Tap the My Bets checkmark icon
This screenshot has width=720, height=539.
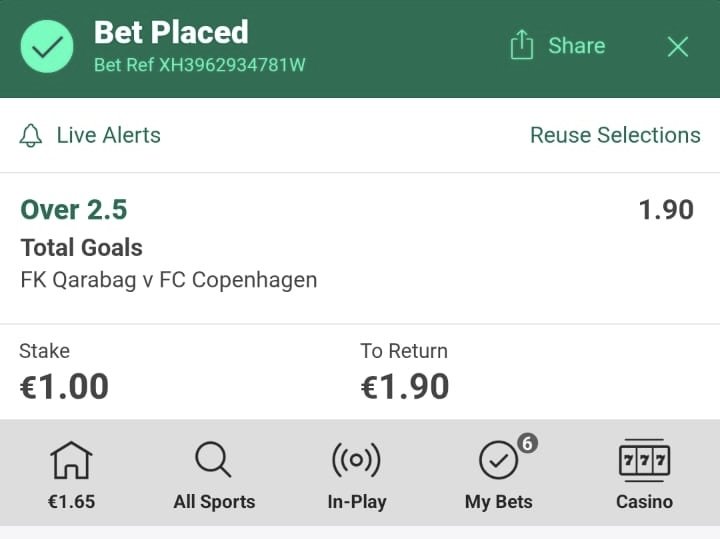(x=498, y=461)
